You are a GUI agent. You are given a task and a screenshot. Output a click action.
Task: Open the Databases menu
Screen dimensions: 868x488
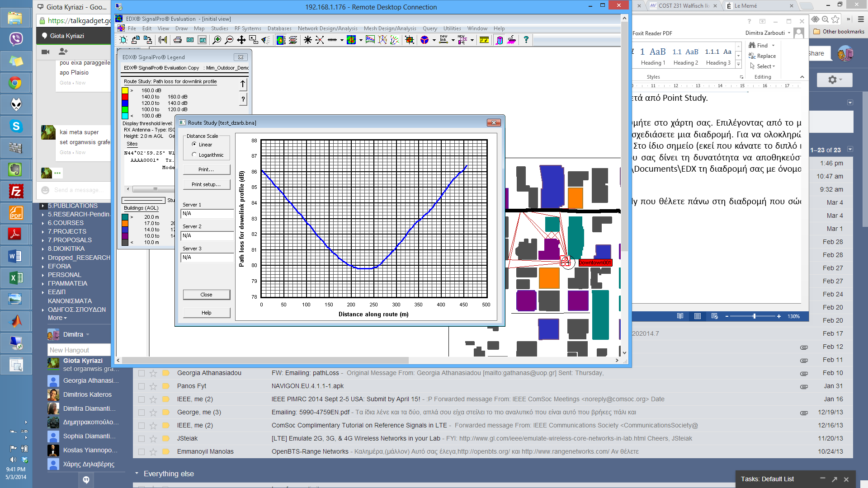point(279,28)
